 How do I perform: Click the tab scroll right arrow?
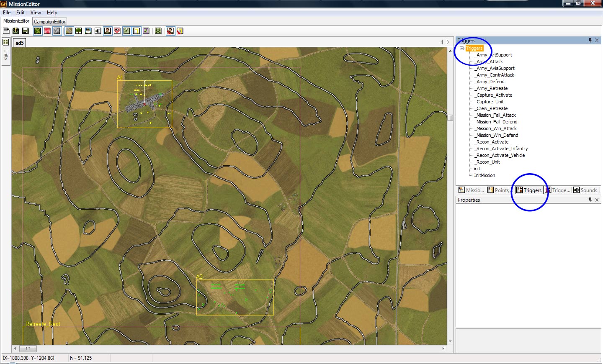(x=448, y=42)
